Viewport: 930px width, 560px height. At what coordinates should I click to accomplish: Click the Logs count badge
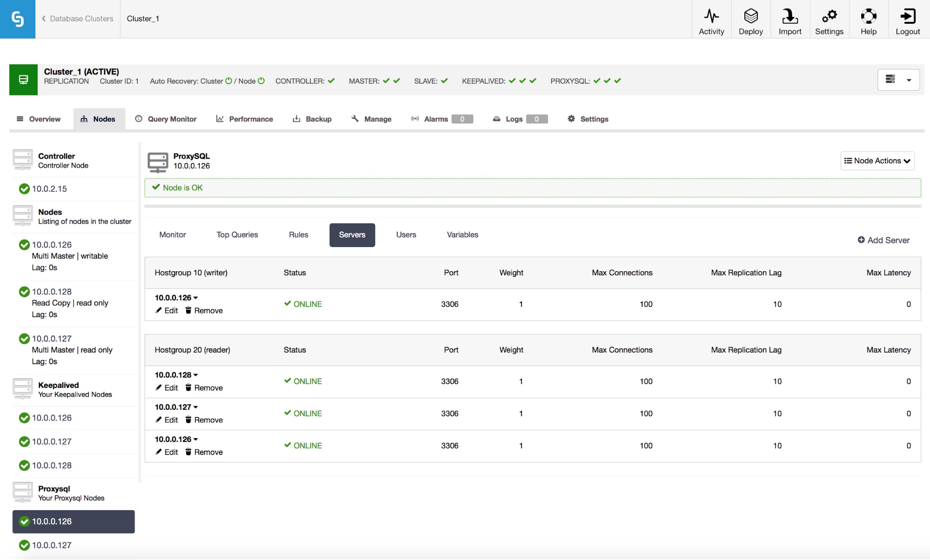click(536, 119)
